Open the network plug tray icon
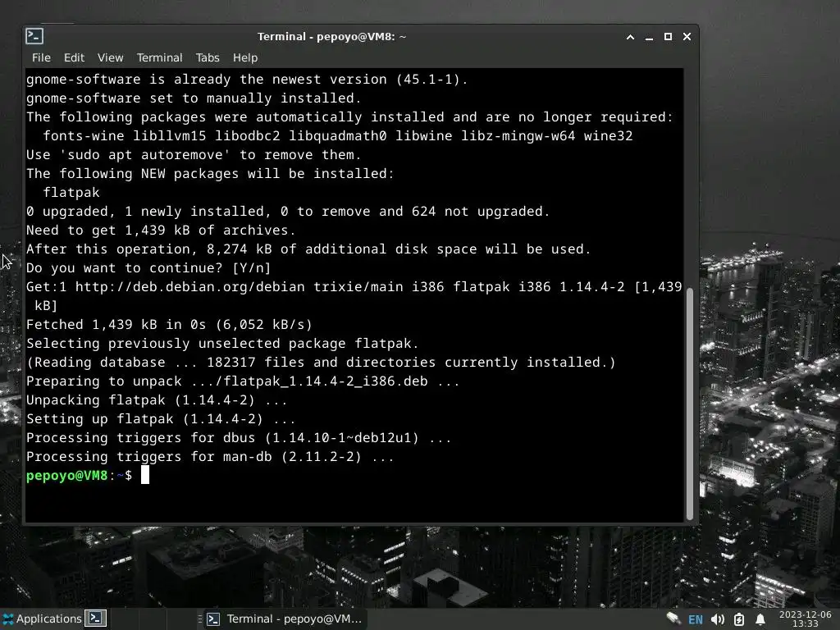Image resolution: width=840 pixels, height=630 pixels. pyautogui.click(x=673, y=619)
